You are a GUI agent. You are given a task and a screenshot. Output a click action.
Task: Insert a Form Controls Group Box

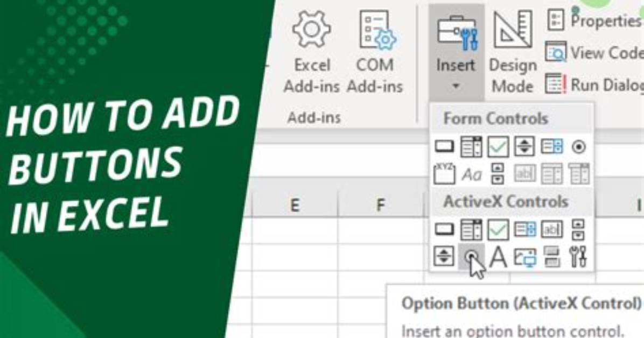pyautogui.click(x=444, y=174)
